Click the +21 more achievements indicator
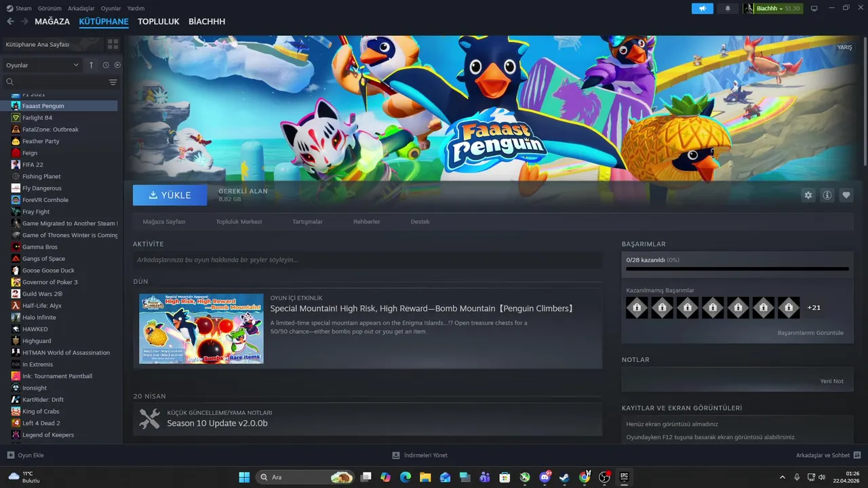 coord(814,308)
